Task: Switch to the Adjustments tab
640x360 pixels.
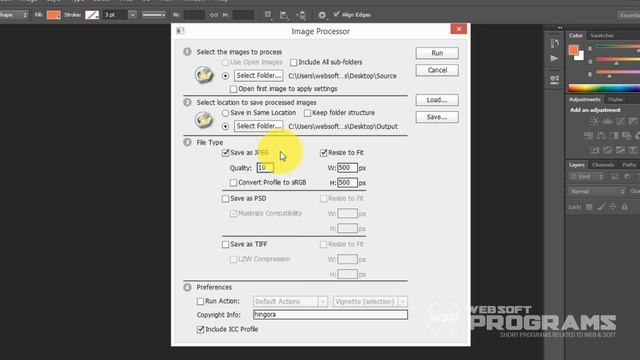Action: (x=584, y=100)
